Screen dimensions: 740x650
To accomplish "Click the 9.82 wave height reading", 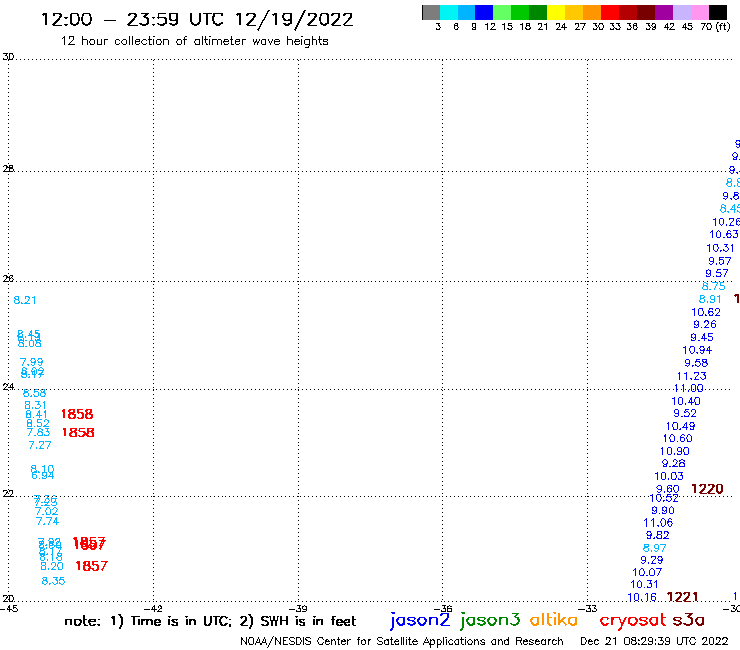I will point(657,535).
